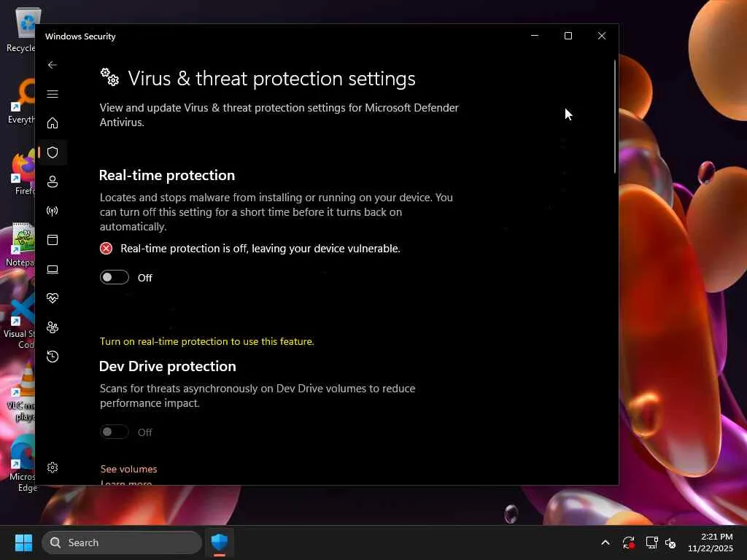Minimize the Windows Security window
747x560 pixels.
point(535,36)
